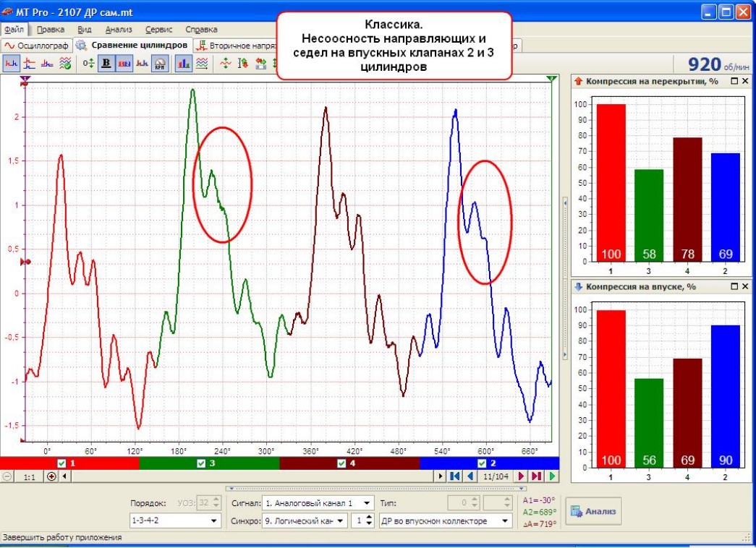Open the Вид menu
The width and height of the screenshot is (756, 548).
pyautogui.click(x=85, y=30)
